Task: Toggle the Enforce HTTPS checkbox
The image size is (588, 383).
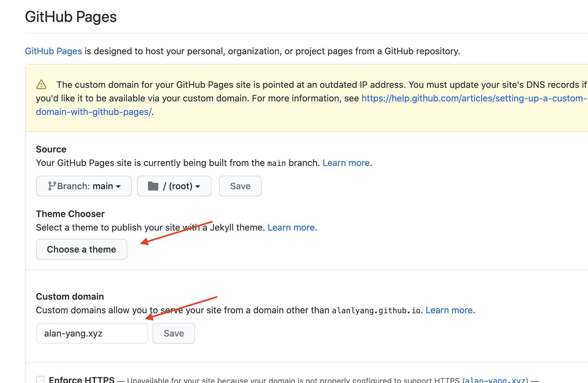Action: 40,379
